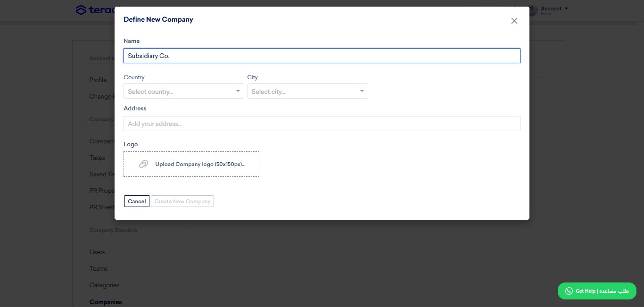Click the Add your address field
This screenshot has height=307, width=644.
(x=322, y=124)
